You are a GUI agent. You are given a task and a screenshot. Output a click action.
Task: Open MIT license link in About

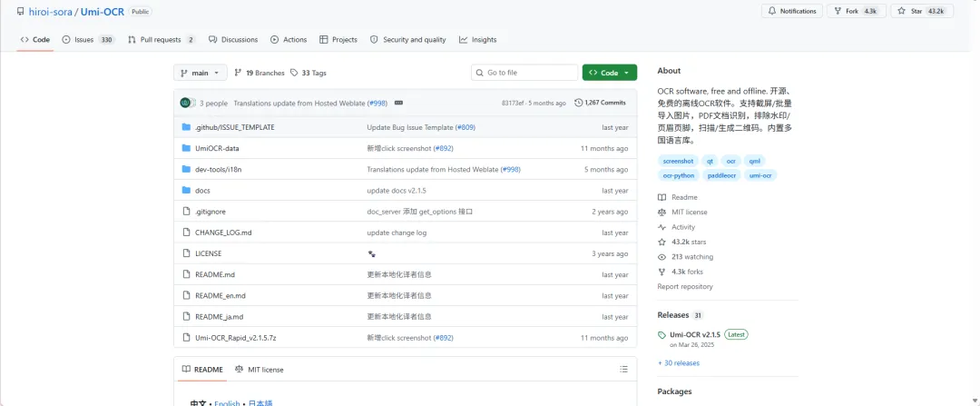pos(682,212)
